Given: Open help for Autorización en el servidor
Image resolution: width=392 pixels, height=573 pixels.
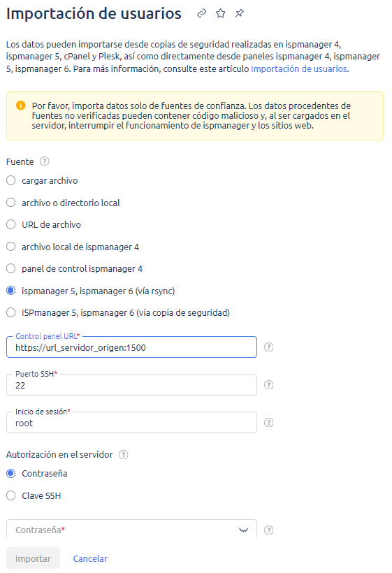Looking at the screenshot, I should 124,455.
